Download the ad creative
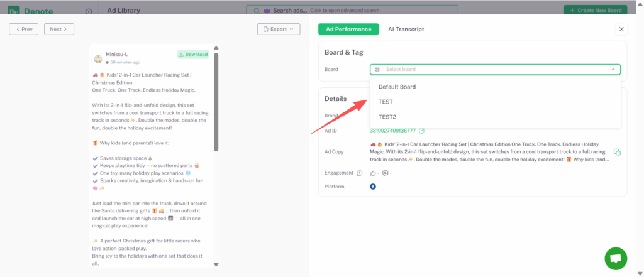Image resolution: width=644 pixels, height=277 pixels. pos(193,55)
